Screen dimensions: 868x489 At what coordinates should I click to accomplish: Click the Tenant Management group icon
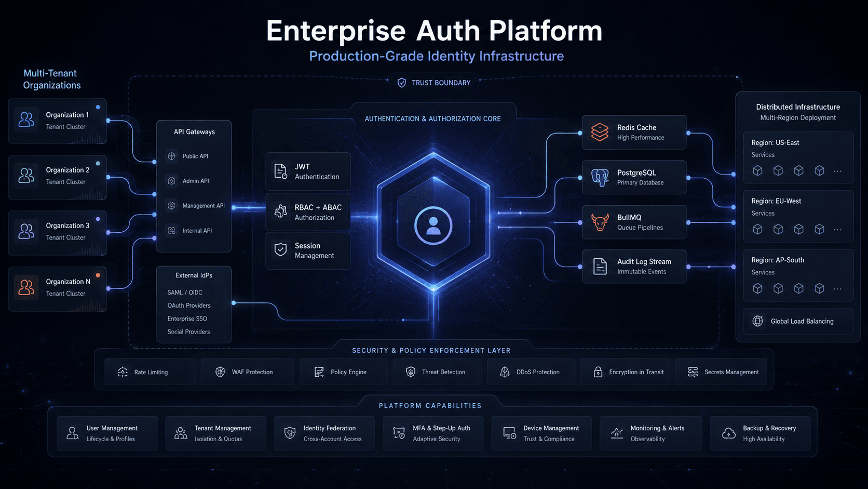pos(181,433)
